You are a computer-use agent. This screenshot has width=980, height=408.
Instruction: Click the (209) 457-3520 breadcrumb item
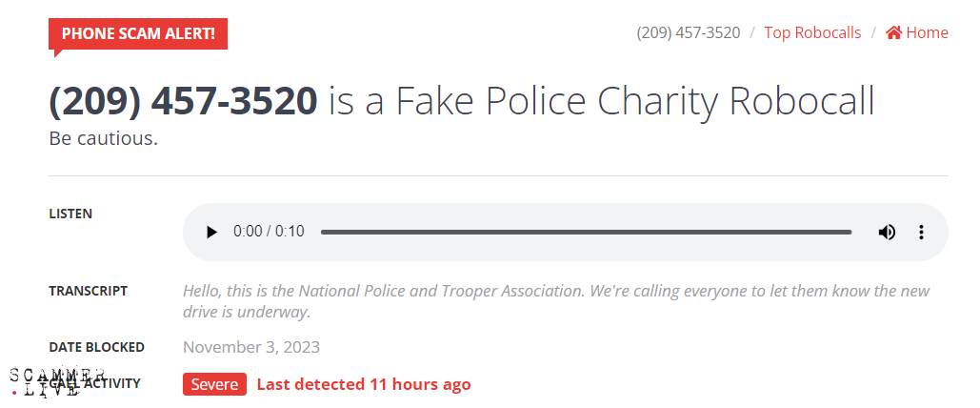[689, 32]
